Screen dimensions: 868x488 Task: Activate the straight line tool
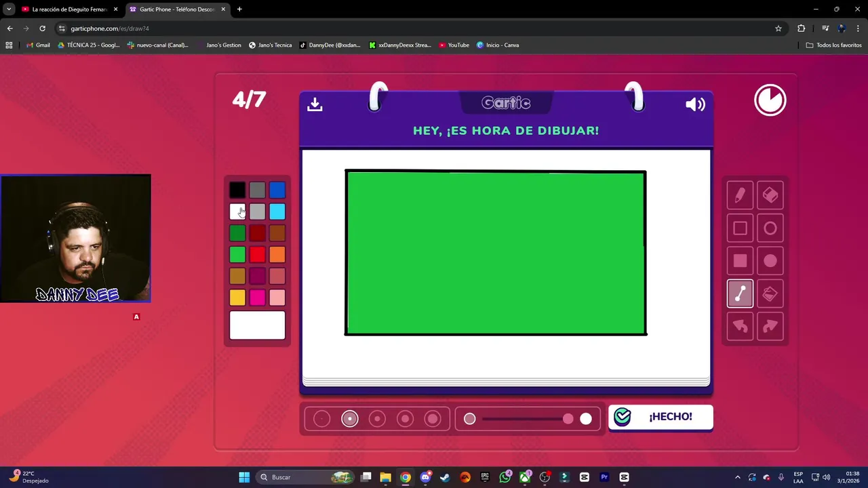(740, 293)
